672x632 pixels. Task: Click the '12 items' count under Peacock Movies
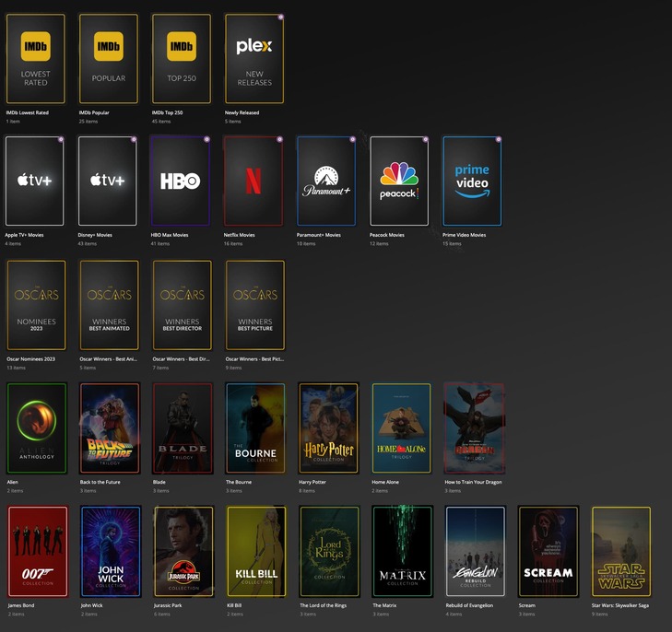tap(379, 243)
